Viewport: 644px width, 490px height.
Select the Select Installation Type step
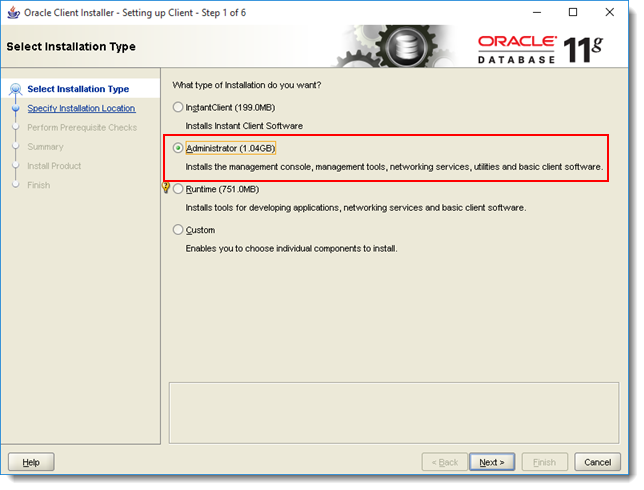point(78,89)
